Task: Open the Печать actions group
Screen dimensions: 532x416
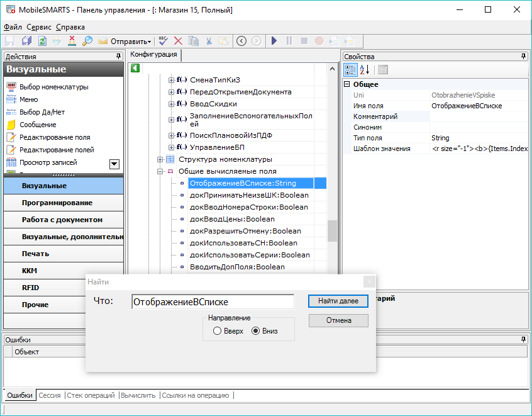Action: [x=64, y=254]
